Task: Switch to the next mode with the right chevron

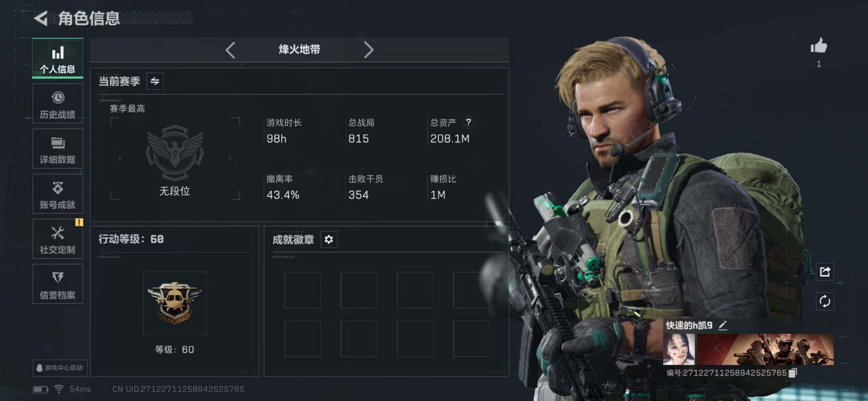Action: tap(369, 50)
